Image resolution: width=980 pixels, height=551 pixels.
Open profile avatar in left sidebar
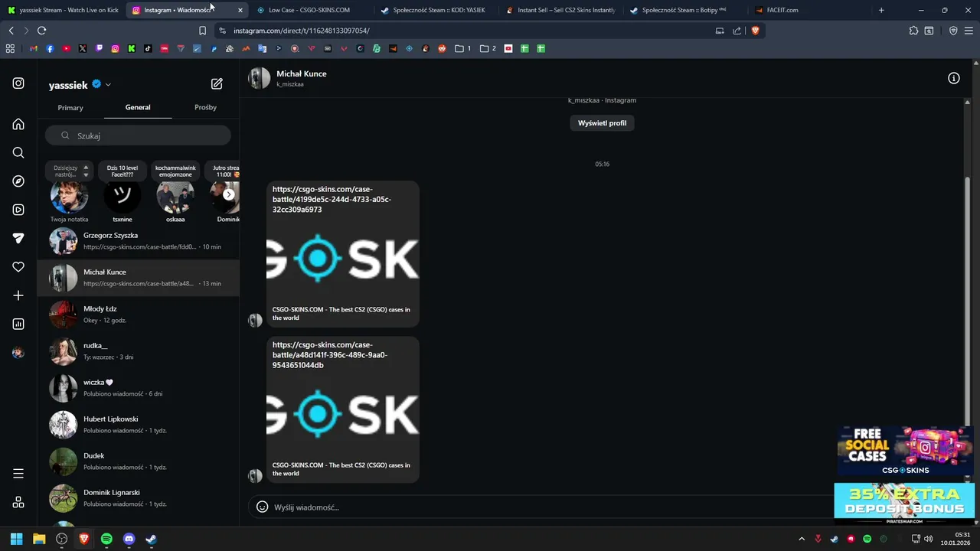18,353
